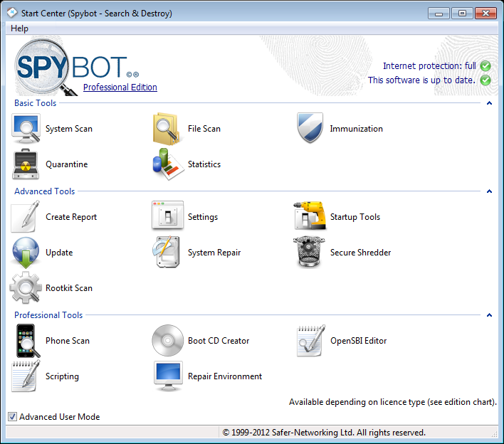
Task: Launch Phone Scan icon
Action: click(x=26, y=341)
